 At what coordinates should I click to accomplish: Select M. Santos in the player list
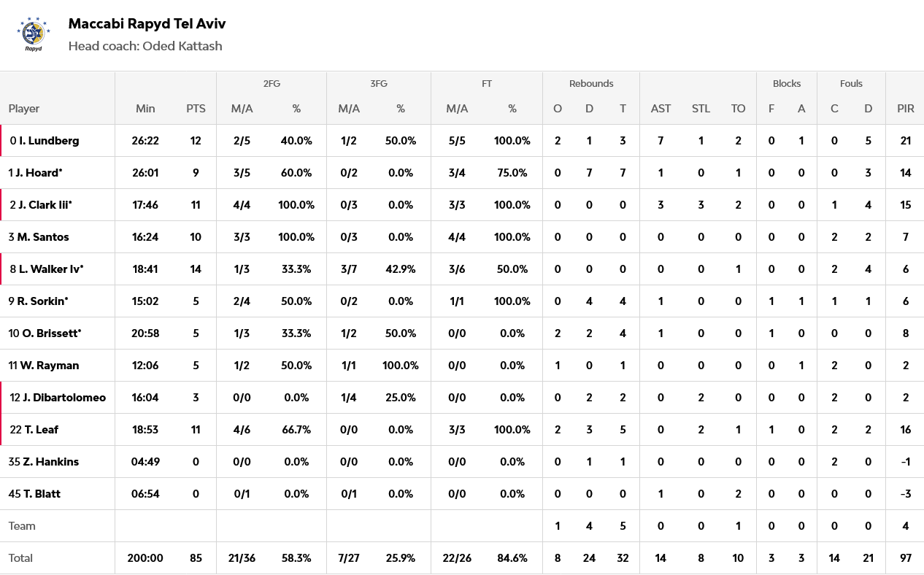tap(43, 237)
